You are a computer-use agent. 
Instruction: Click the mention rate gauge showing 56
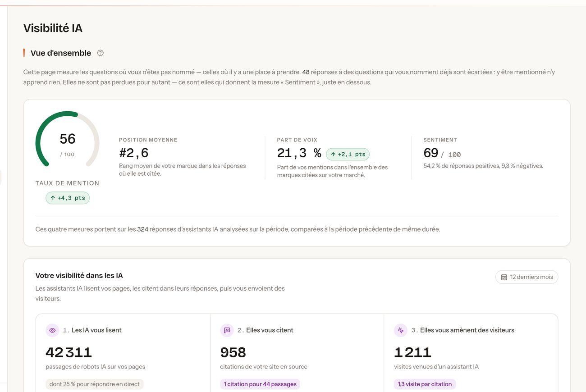click(67, 139)
